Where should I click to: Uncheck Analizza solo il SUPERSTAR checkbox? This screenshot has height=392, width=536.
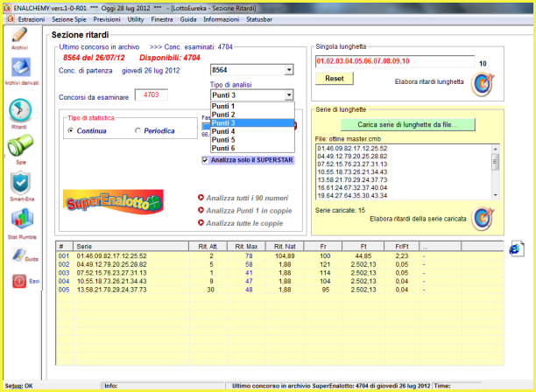[x=205, y=160]
